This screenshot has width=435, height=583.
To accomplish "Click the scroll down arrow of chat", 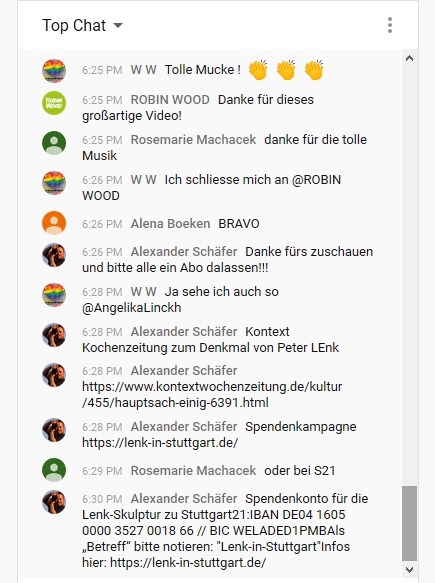I will click(409, 570).
